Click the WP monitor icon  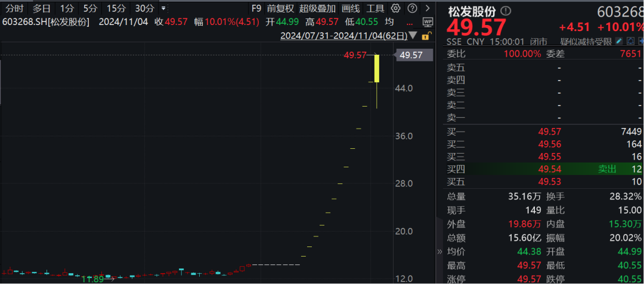coord(428,21)
